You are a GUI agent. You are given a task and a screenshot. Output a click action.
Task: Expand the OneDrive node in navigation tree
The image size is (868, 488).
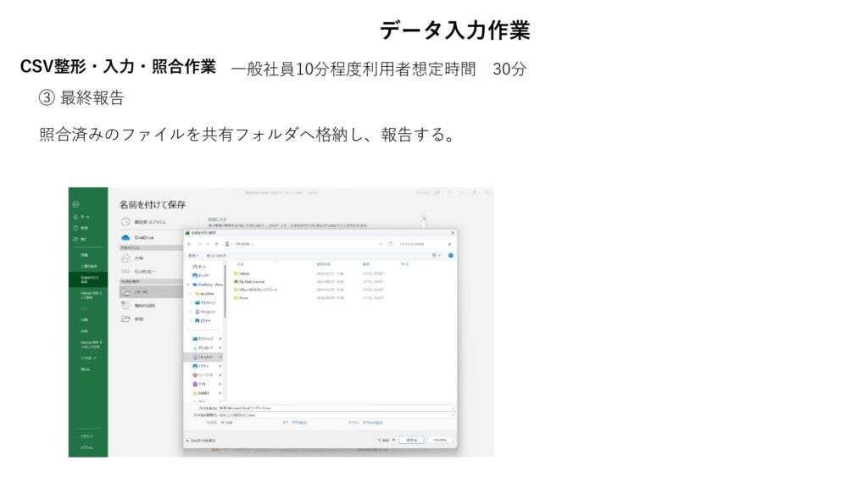pos(188,285)
